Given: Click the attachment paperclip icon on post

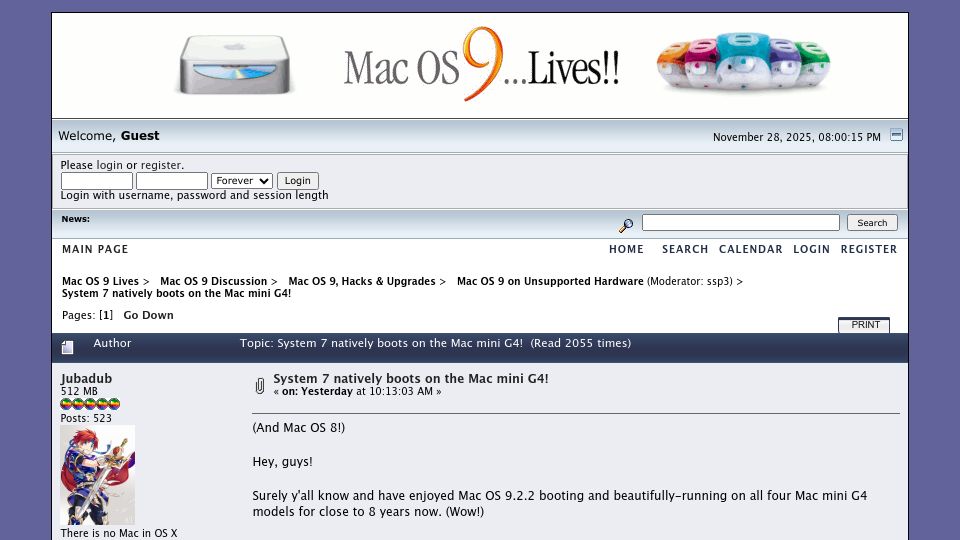Looking at the screenshot, I should [260, 386].
